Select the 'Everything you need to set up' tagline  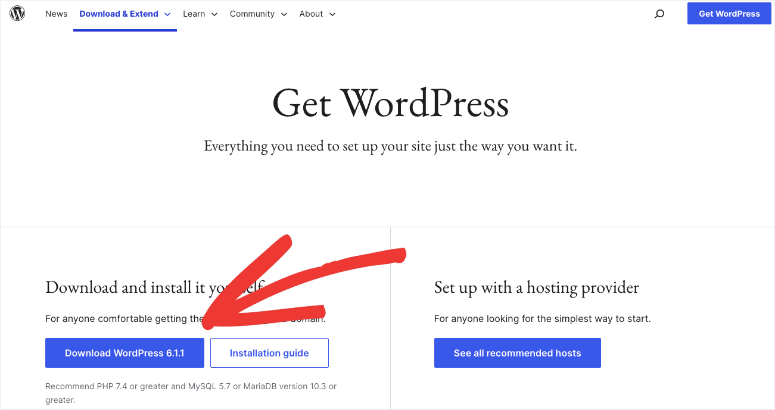[390, 146]
